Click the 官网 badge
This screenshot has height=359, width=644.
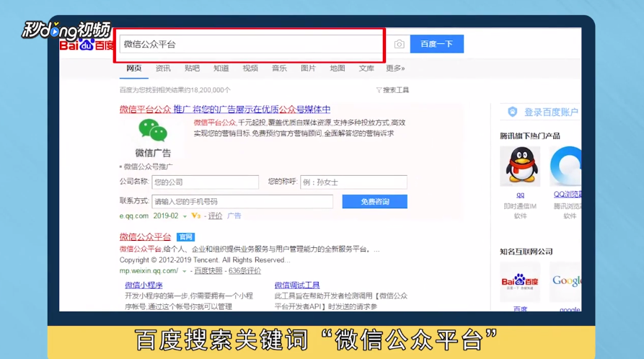pos(185,237)
